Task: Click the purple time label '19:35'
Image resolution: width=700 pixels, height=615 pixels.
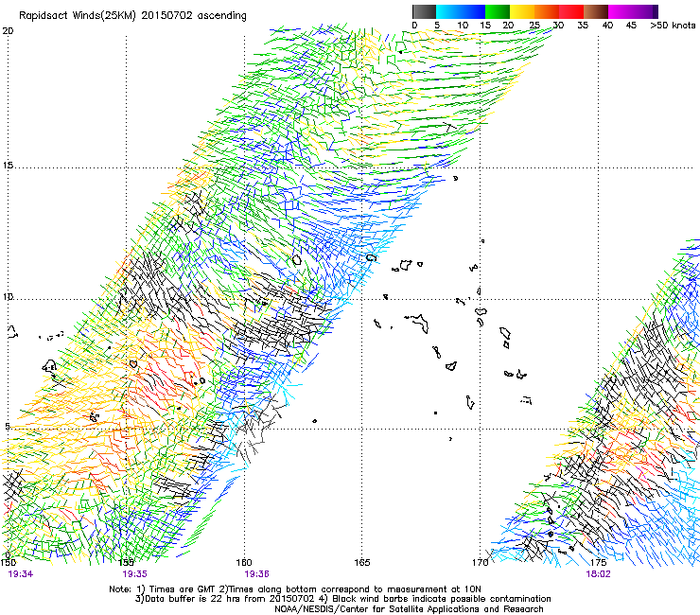Action: point(135,574)
